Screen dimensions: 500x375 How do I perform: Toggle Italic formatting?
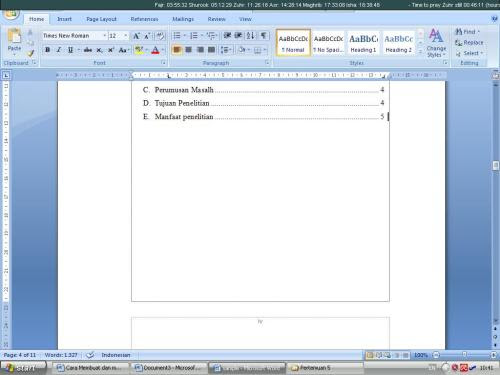(59, 50)
